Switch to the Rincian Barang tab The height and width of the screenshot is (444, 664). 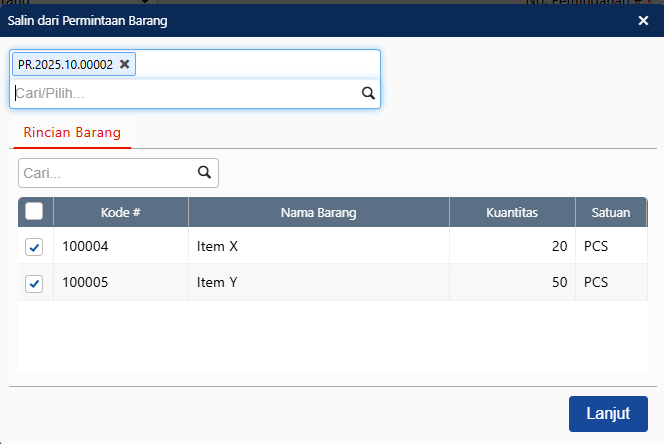(72, 132)
